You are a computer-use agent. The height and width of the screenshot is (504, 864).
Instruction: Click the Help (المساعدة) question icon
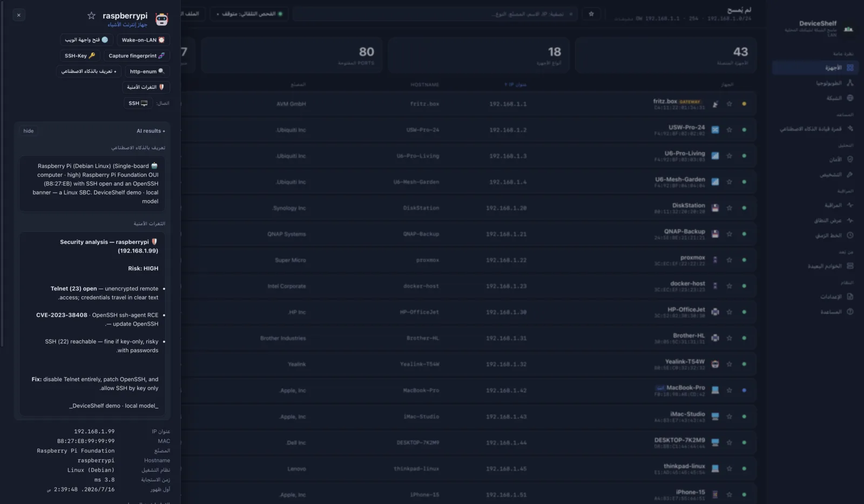click(850, 312)
